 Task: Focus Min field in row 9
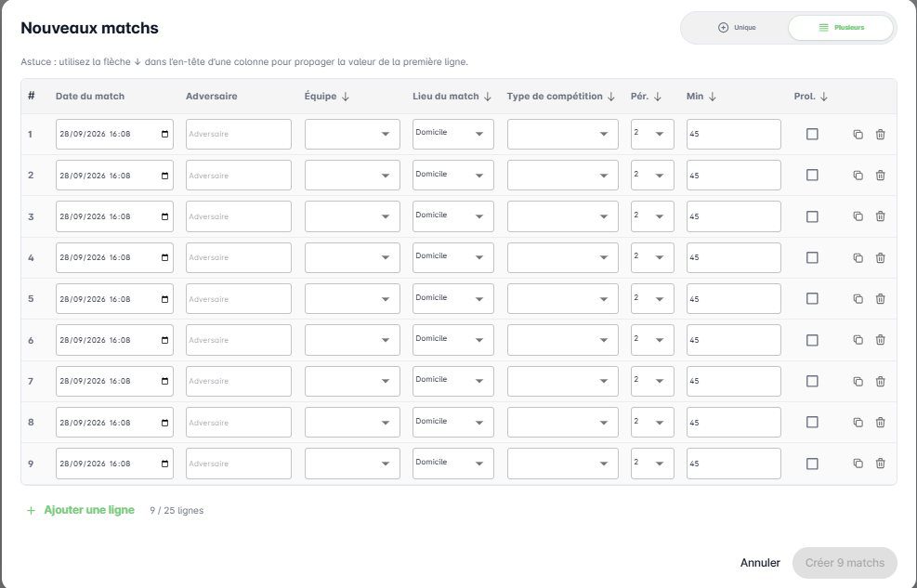click(733, 464)
